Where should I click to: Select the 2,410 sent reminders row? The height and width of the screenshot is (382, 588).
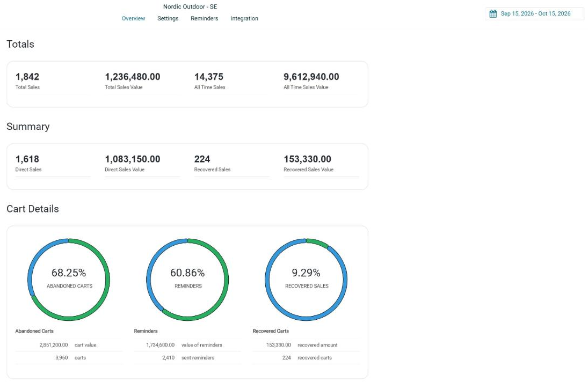click(x=187, y=358)
